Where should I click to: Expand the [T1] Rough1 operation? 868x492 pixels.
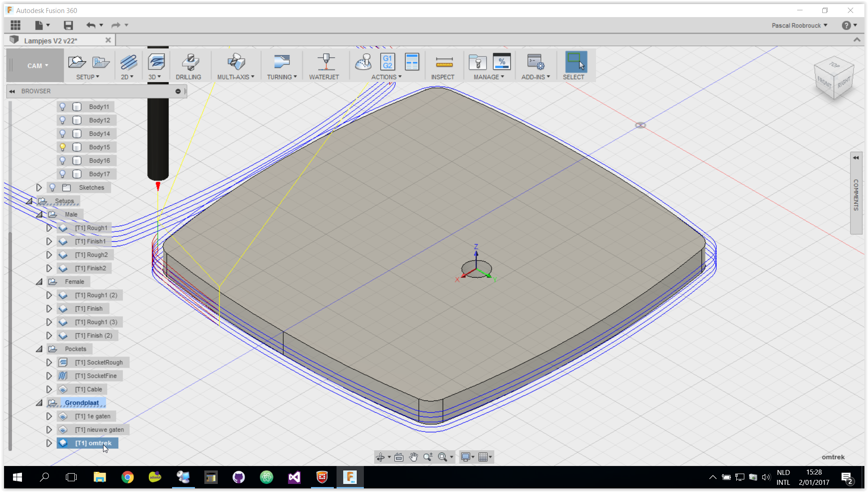pyautogui.click(x=49, y=228)
